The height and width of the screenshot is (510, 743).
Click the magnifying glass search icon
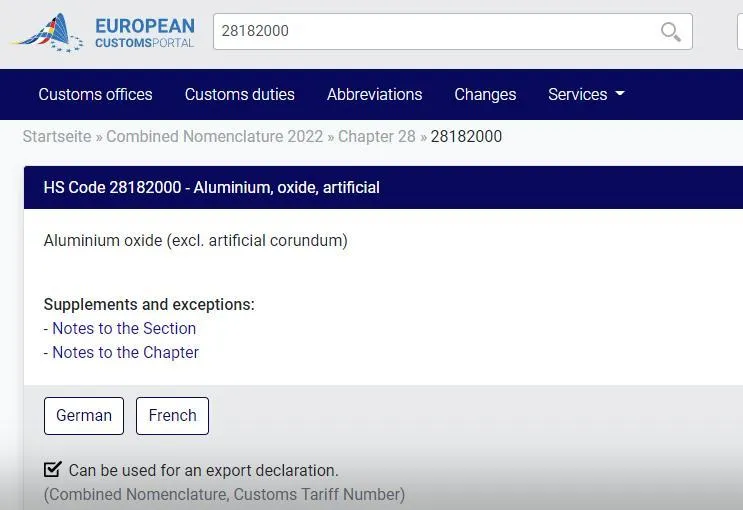(x=671, y=32)
